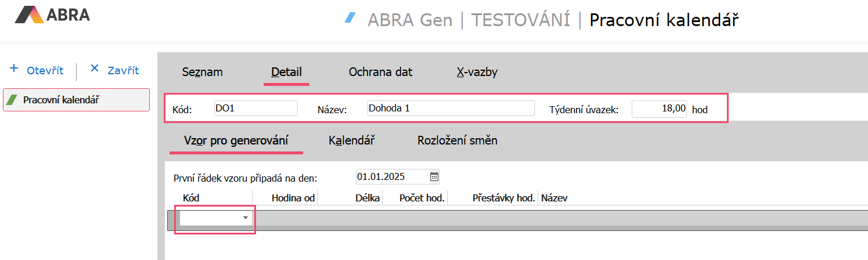
Task: Switch to the Seznam tab
Action: pyautogui.click(x=202, y=72)
